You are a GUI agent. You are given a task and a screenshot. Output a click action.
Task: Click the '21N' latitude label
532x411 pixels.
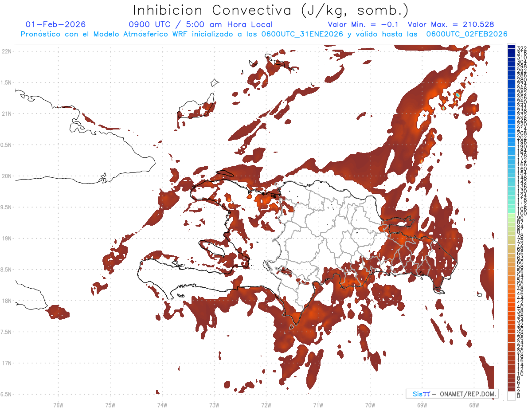coord(6,114)
